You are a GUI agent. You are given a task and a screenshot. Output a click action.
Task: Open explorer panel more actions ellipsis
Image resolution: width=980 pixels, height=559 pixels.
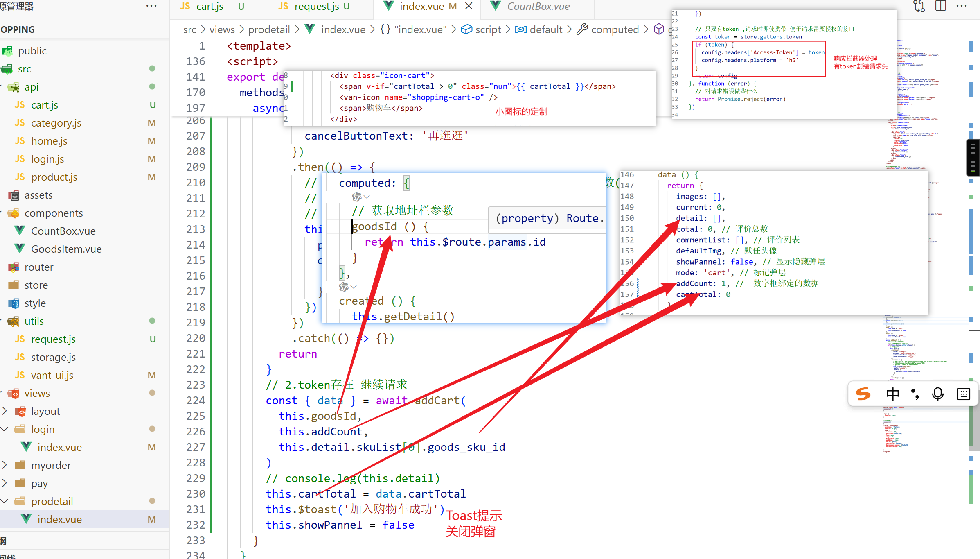point(151,6)
